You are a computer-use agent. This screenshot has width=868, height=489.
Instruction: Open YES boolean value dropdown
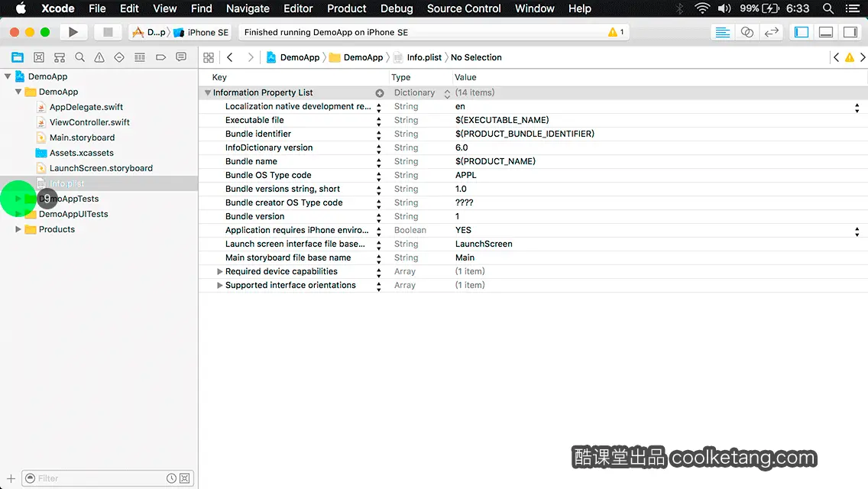click(x=857, y=232)
